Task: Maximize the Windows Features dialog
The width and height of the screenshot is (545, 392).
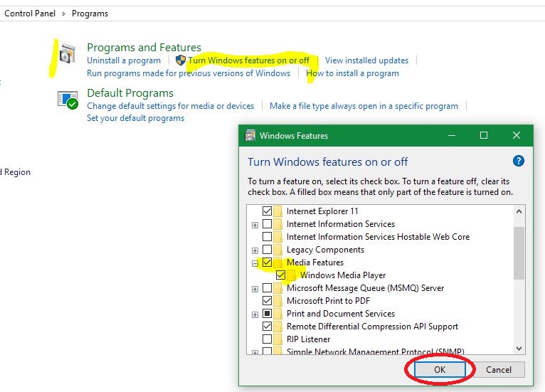Action: click(484, 135)
